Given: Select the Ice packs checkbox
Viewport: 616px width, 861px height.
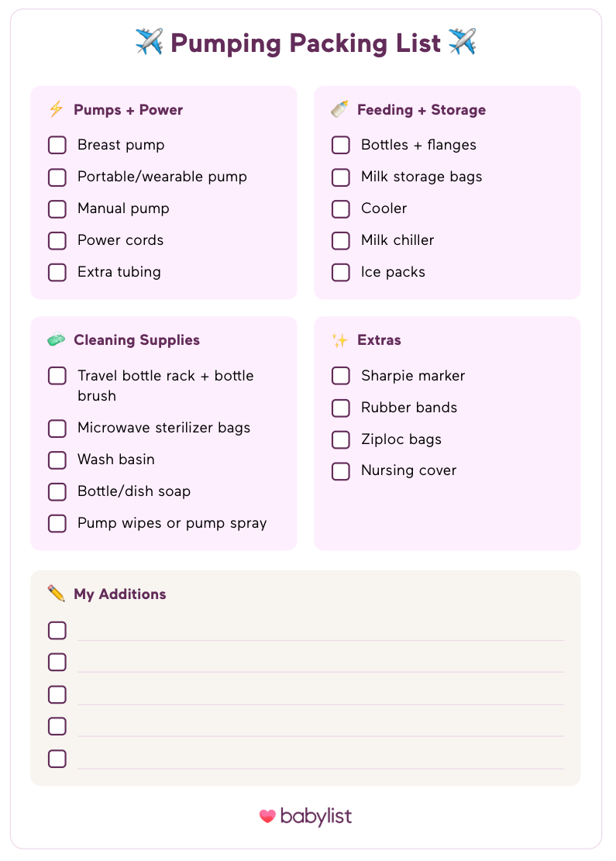Looking at the screenshot, I should (341, 272).
